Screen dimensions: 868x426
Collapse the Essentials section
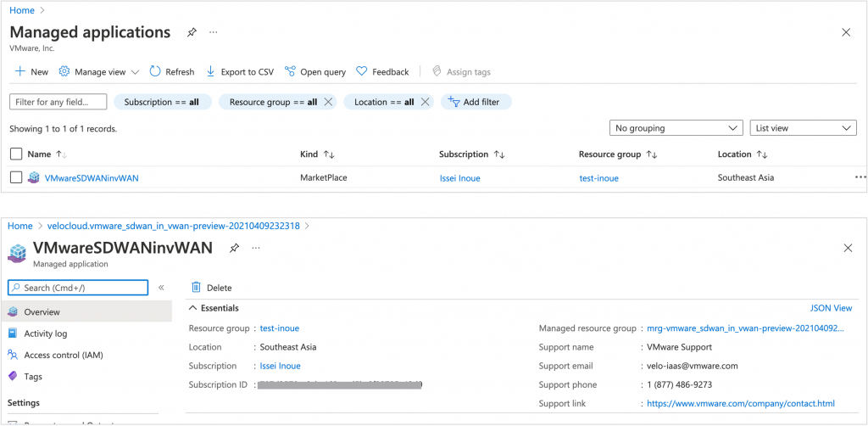[x=193, y=308]
